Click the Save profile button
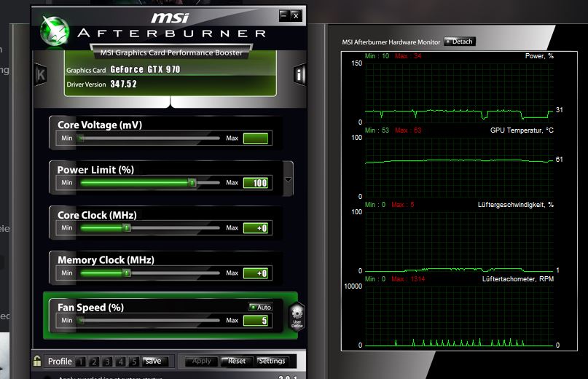This screenshot has width=588, height=379. [155, 362]
